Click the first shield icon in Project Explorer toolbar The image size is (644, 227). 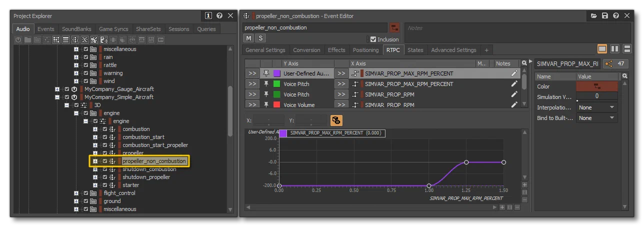pos(18,39)
